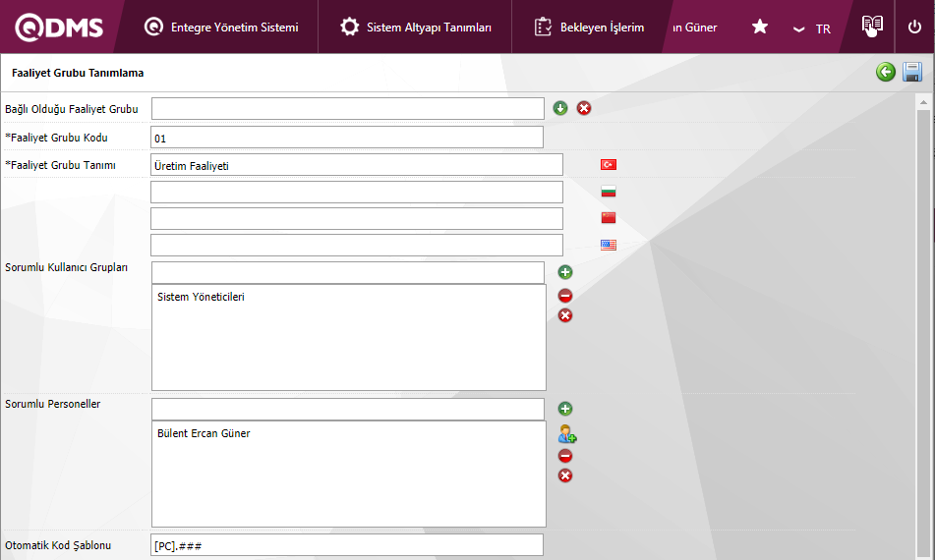Select parent group with green down arrow

(x=560, y=108)
